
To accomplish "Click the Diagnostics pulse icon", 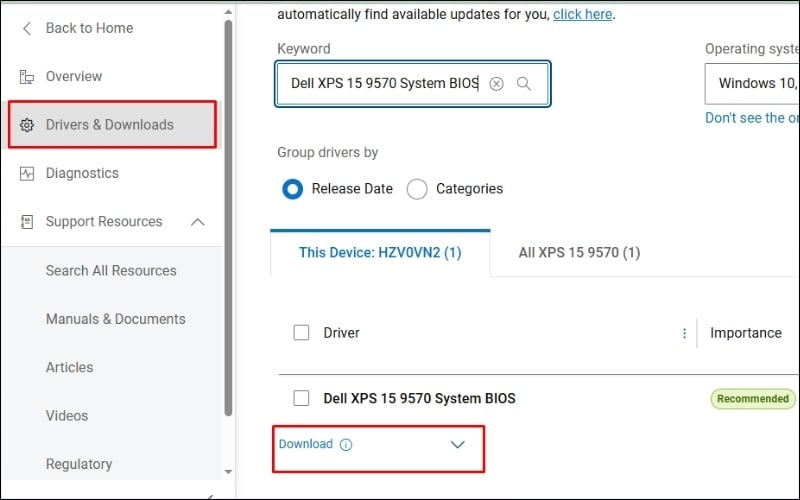I will 27,173.
